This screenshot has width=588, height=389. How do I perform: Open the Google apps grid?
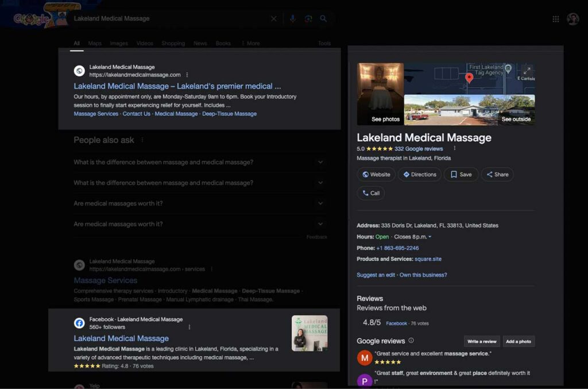coord(556,19)
